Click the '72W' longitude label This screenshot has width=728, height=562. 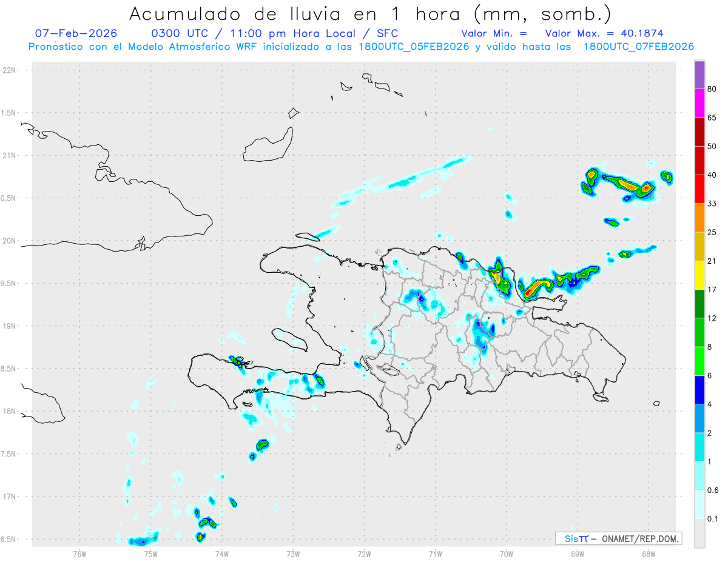pos(364,554)
